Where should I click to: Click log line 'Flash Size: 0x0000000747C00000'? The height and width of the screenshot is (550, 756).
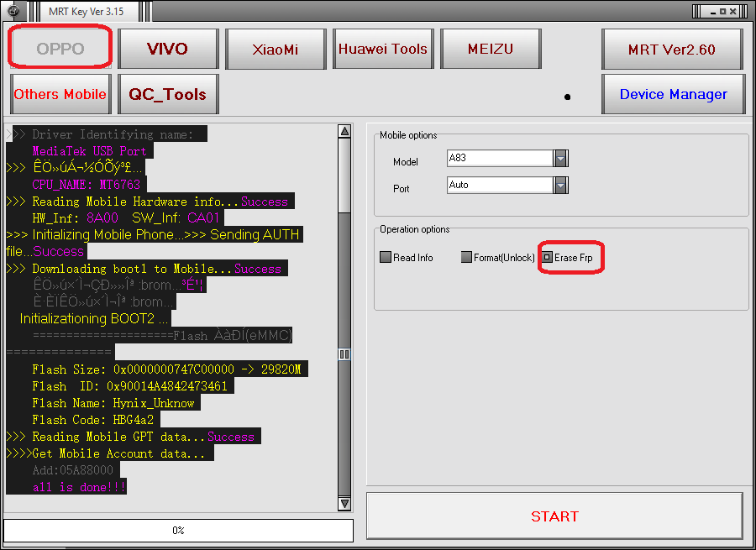point(166,369)
